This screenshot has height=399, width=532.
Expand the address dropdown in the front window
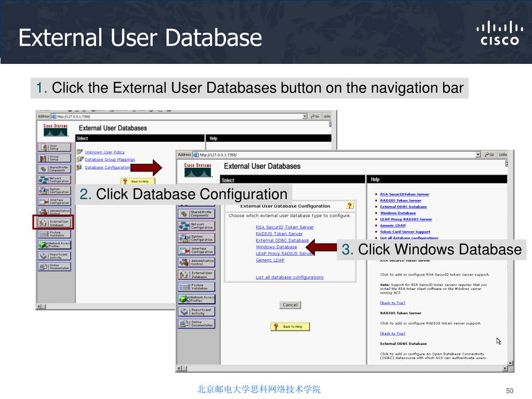click(x=478, y=155)
